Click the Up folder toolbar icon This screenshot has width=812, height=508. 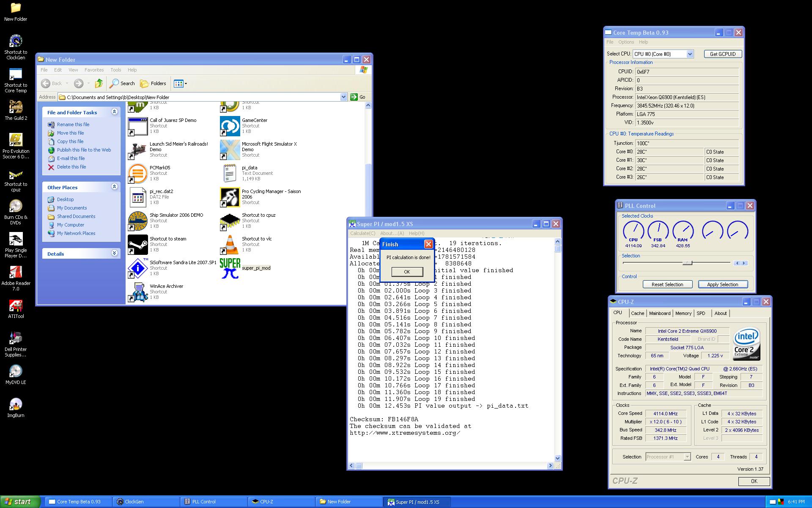pos(99,83)
